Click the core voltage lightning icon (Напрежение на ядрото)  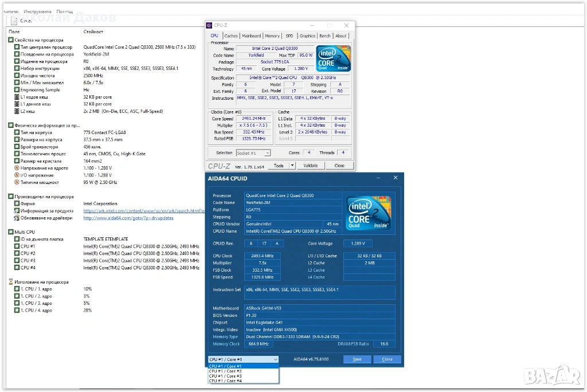17,168
